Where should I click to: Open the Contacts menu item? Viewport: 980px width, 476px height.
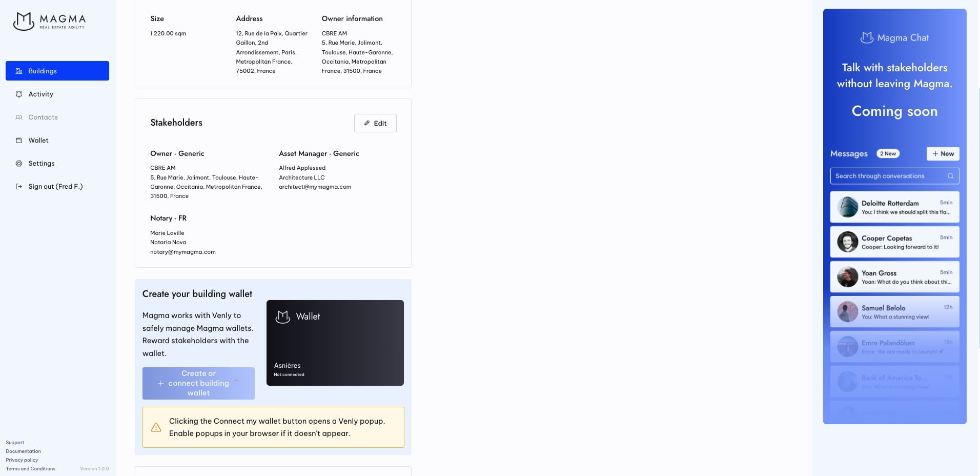43,117
